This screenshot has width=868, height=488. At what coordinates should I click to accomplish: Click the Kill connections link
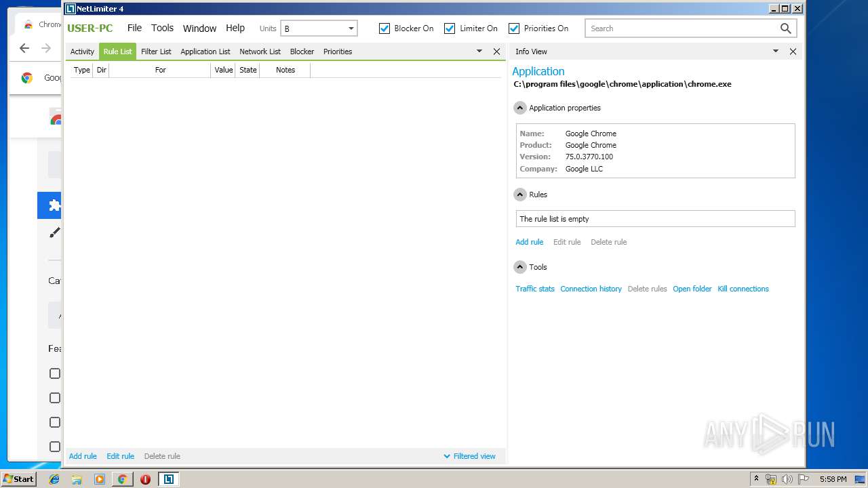[743, 289]
